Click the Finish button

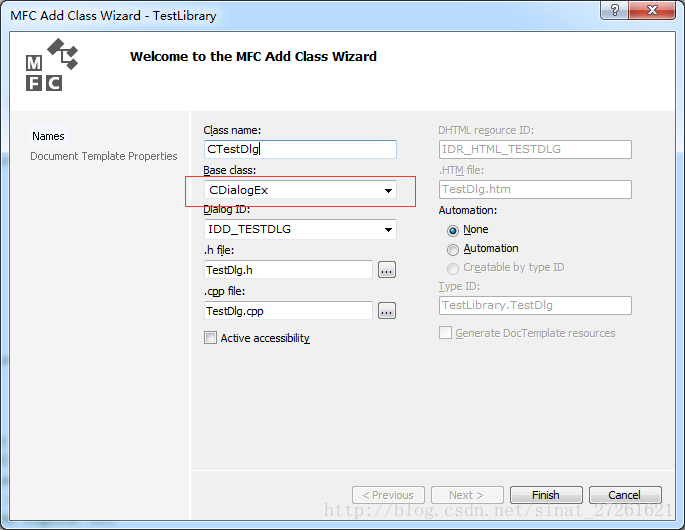[x=546, y=495]
